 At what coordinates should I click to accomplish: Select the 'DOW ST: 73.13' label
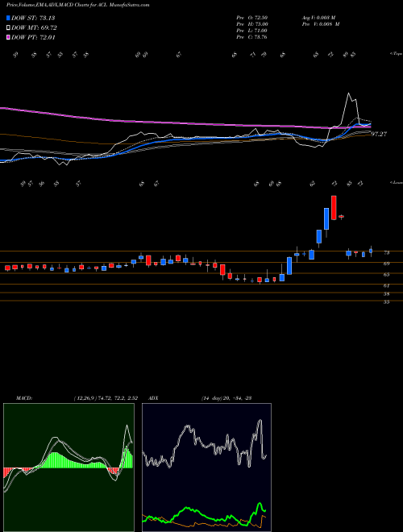(33, 18)
